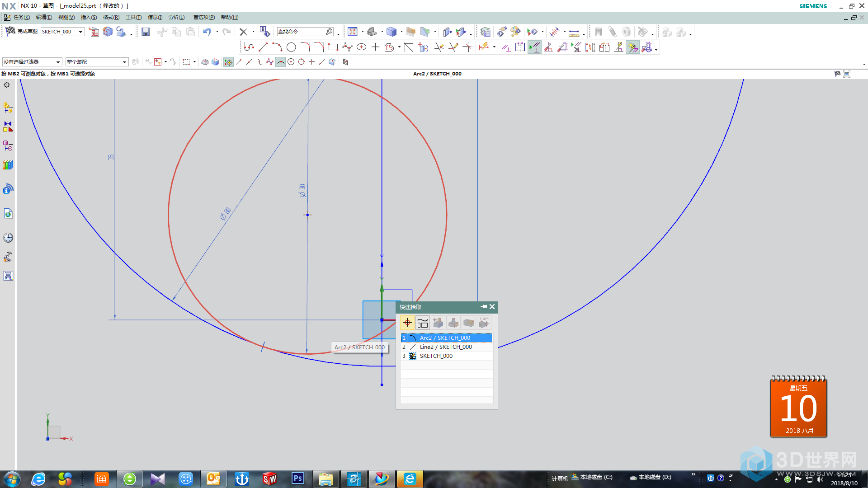Expand the Rapid Dimension dropdown arrow
The width and height of the screenshot is (868, 488).
coord(494,47)
